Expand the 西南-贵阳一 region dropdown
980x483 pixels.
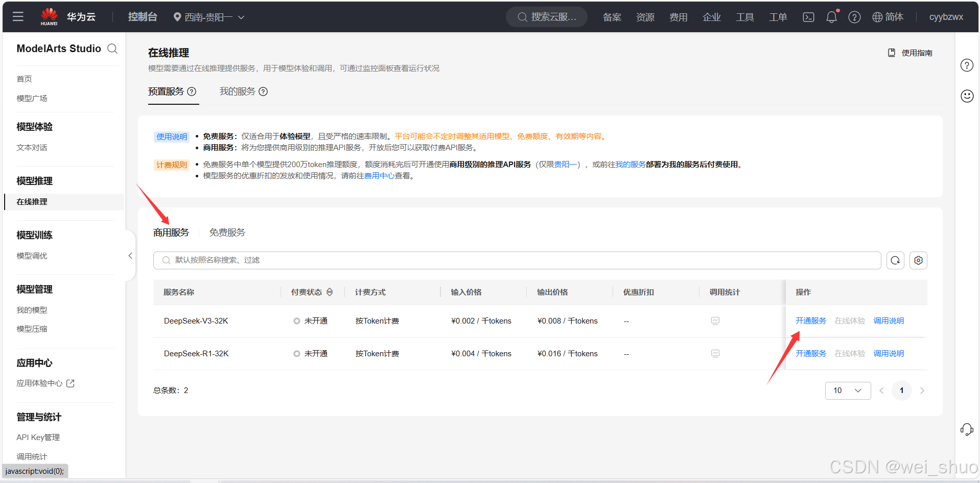241,17
